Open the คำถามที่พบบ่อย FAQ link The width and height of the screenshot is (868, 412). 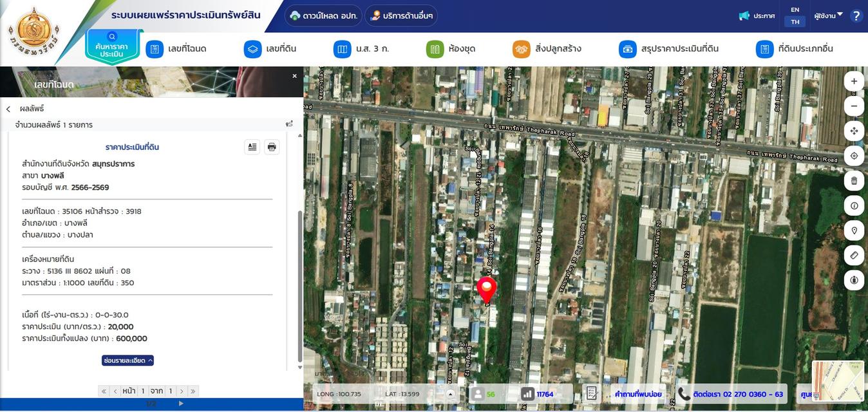tap(637, 394)
